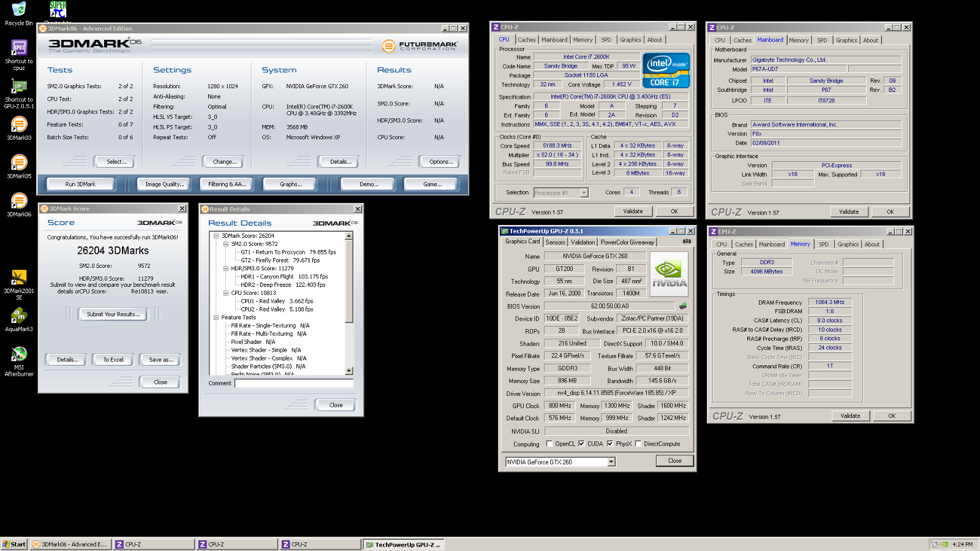This screenshot has width=980, height=551.
Task: Toggle the PhysX checkbox in GPU-Z
Action: pos(610,444)
